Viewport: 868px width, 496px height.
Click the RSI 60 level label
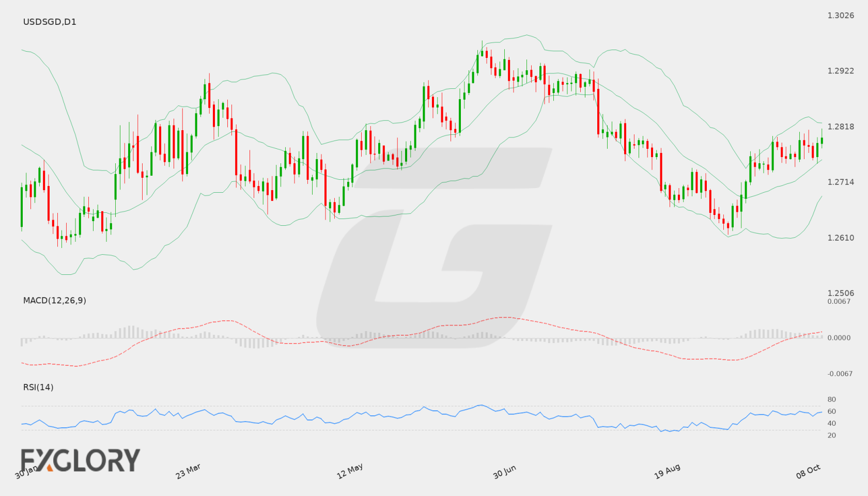click(x=832, y=411)
